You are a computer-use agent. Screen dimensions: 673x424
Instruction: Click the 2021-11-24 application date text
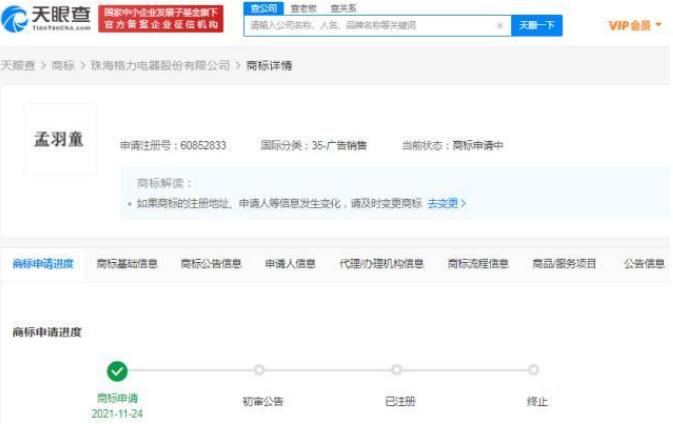[117, 414]
